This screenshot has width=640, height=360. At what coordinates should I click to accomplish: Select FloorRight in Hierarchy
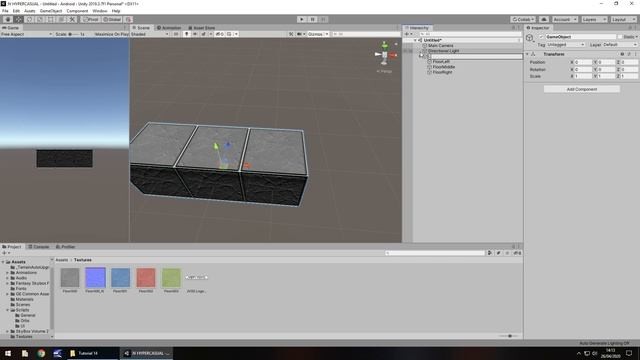pyautogui.click(x=442, y=72)
